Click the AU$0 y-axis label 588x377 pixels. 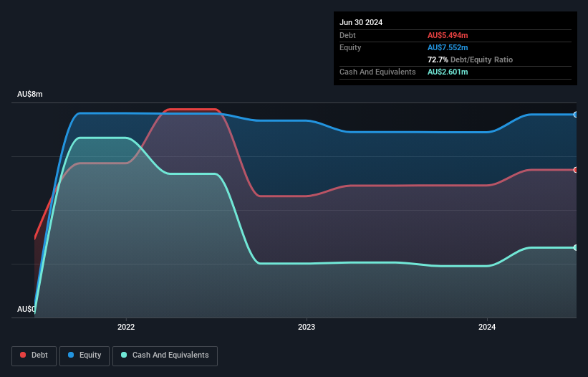[26, 309]
